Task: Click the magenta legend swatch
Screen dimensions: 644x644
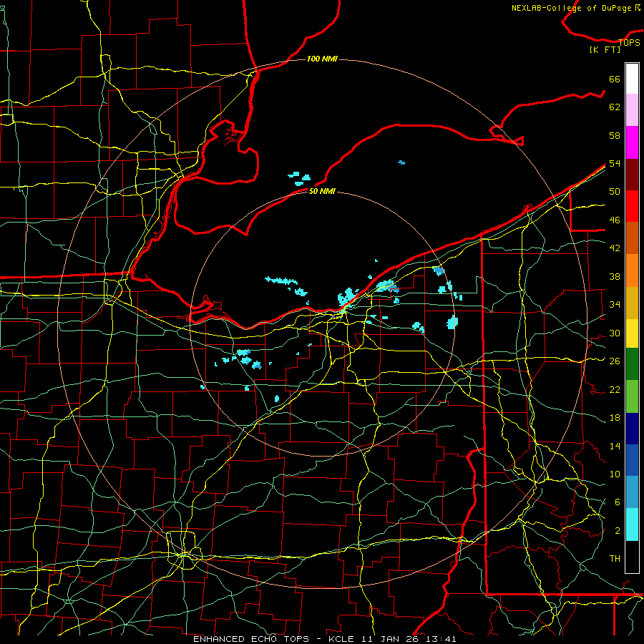Action: click(x=632, y=142)
